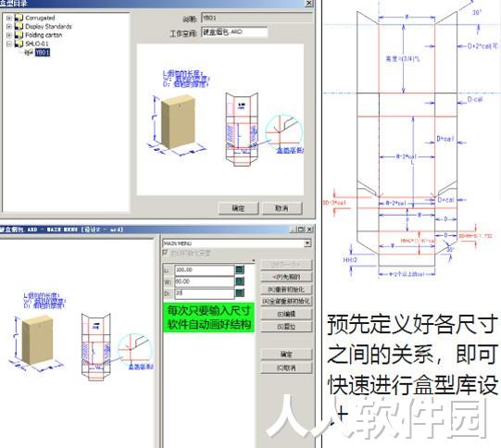Image resolution: width=501 pixels, height=448 pixels.
Task: Click the (E) 编辑 button
Action: pyautogui.click(x=286, y=314)
